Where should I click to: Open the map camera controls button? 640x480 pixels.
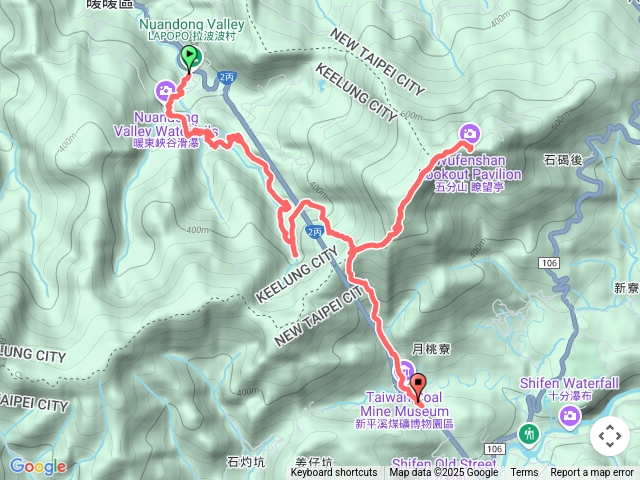pyautogui.click(x=610, y=436)
